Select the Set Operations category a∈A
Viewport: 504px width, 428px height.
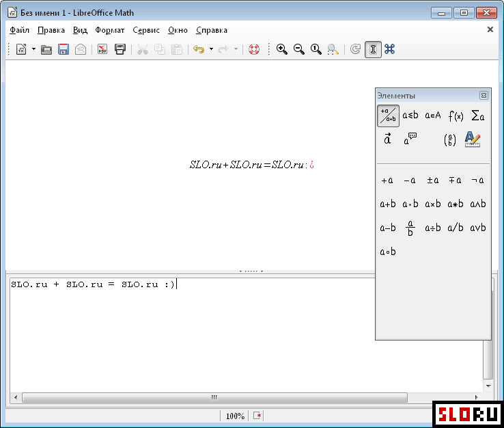(x=433, y=116)
